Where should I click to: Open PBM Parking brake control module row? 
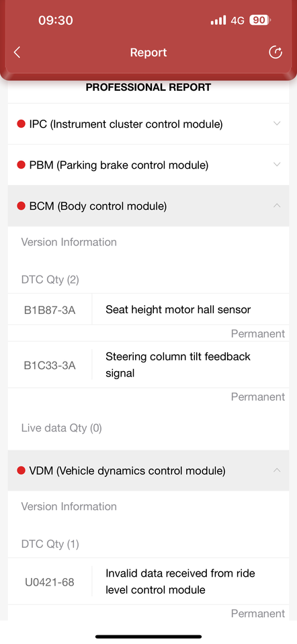coord(148,165)
